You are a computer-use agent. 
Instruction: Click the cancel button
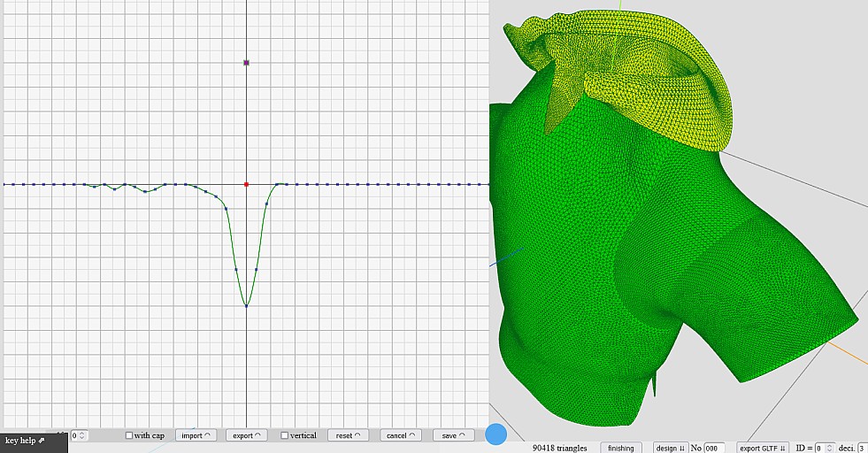click(x=401, y=435)
